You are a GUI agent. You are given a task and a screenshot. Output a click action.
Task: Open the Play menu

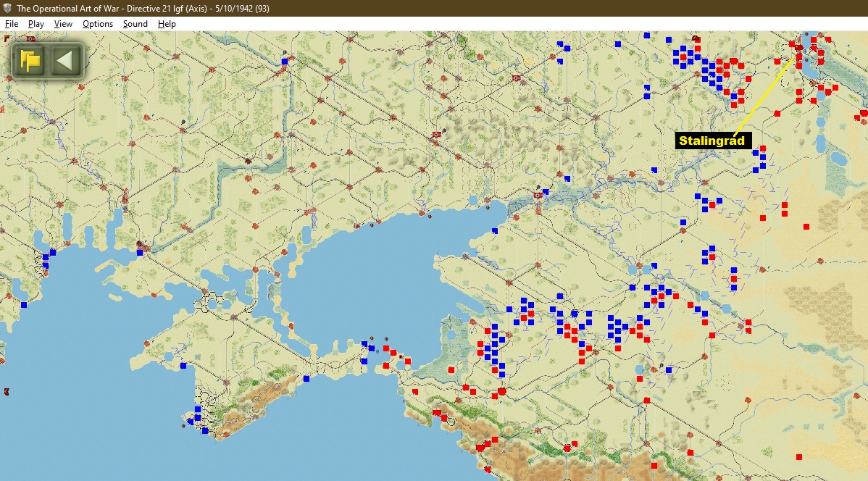[36, 24]
